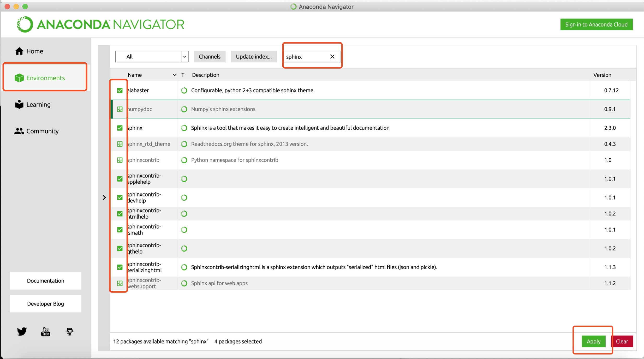Screen dimensions: 644x359
Task: Open the All package filter dropdown
Action: pos(185,56)
